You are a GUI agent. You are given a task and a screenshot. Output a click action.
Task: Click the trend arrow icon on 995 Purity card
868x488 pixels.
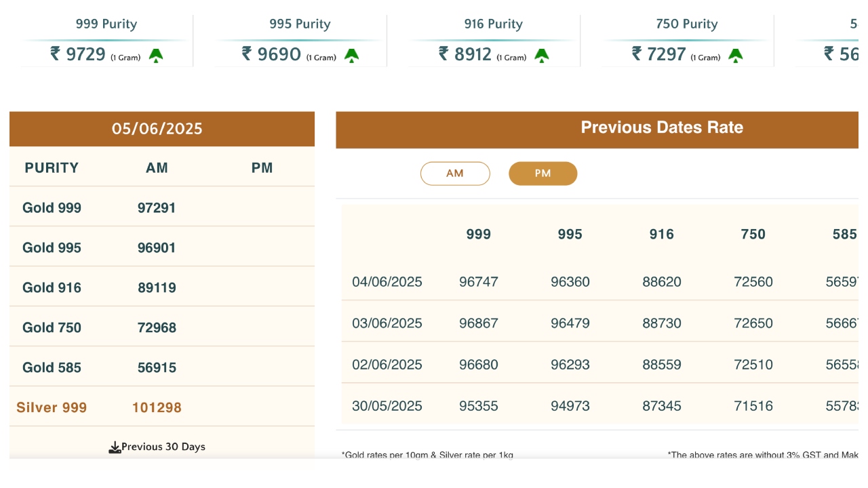pyautogui.click(x=352, y=56)
